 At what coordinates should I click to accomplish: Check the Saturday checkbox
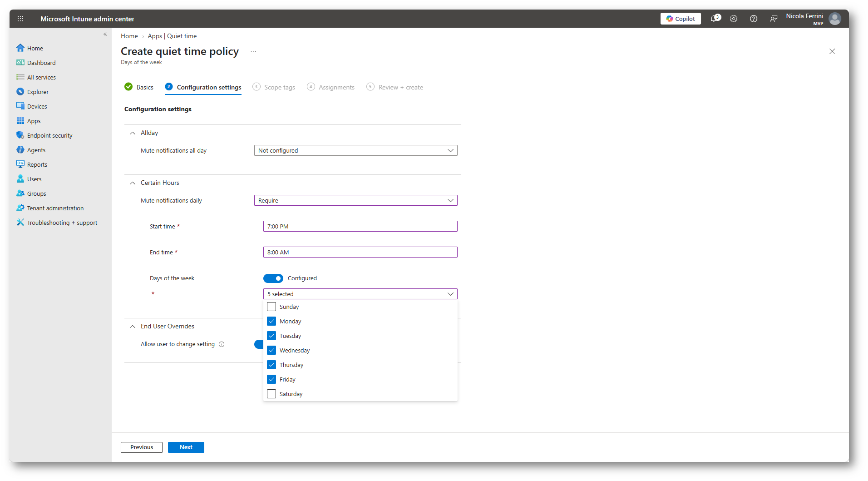coord(271,394)
